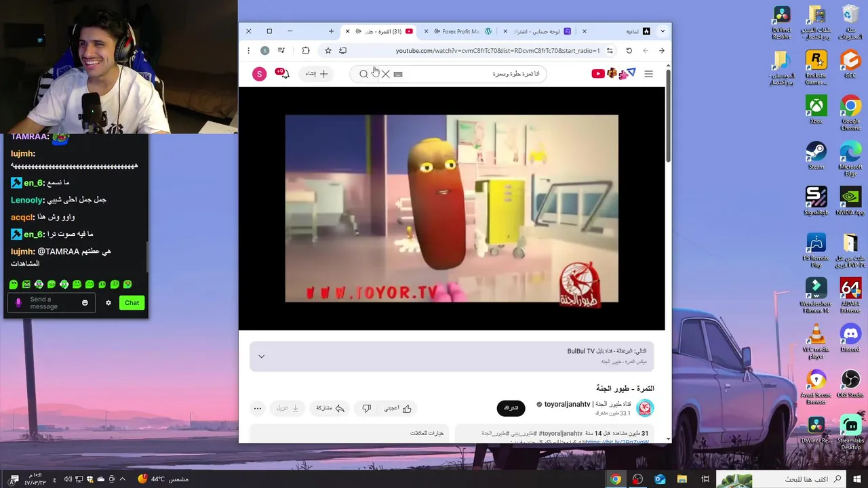Image resolution: width=868 pixels, height=488 pixels.
Task: Open Chrome profile S icon
Action: pyautogui.click(x=265, y=51)
